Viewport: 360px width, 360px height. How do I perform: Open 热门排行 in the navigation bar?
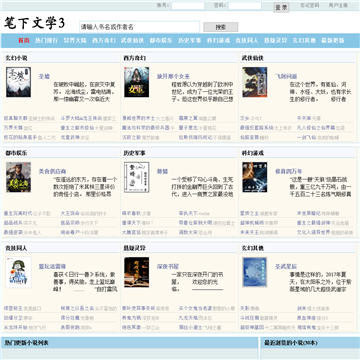coord(47,41)
